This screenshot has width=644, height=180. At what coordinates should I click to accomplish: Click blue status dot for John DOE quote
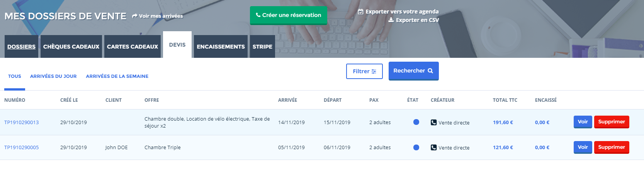click(x=416, y=147)
